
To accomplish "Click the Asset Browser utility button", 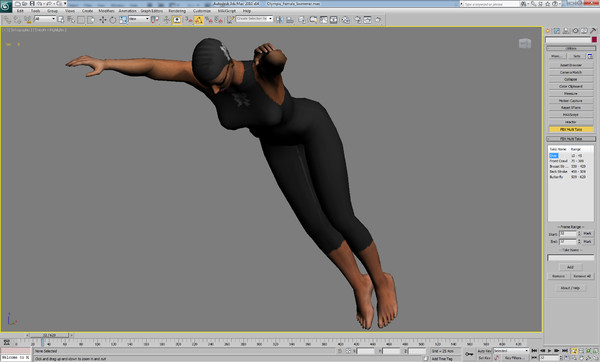I will (x=571, y=65).
